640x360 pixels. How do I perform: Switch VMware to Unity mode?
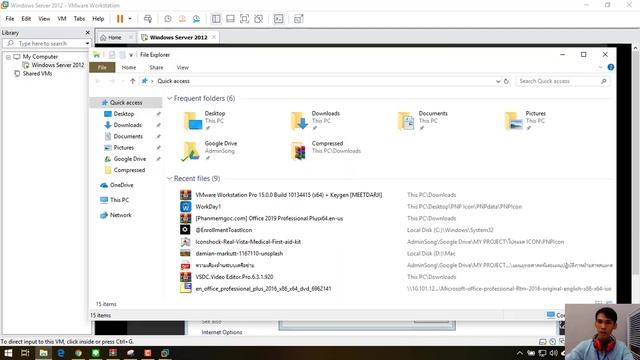pyautogui.click(x=258, y=19)
